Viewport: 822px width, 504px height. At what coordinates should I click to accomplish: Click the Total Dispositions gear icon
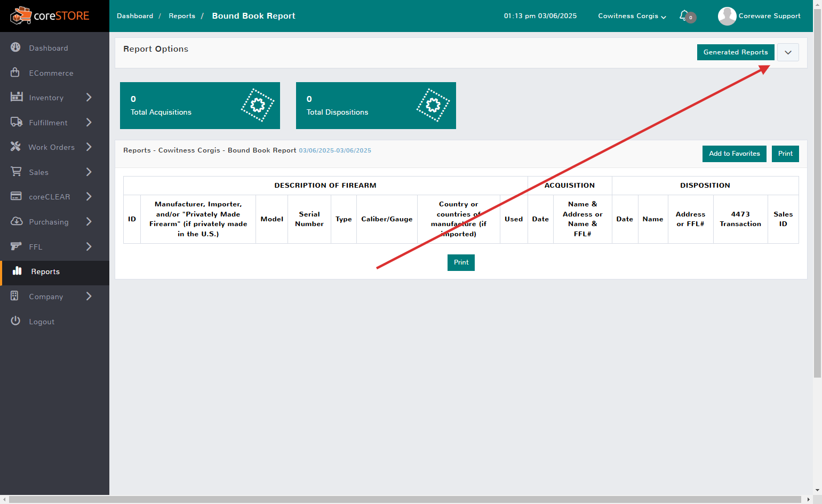(x=433, y=105)
